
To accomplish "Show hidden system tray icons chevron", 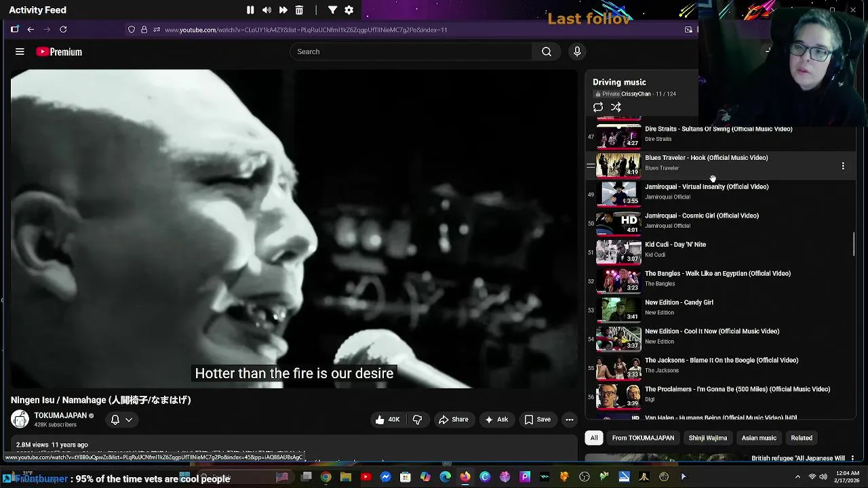I will pyautogui.click(x=797, y=477).
